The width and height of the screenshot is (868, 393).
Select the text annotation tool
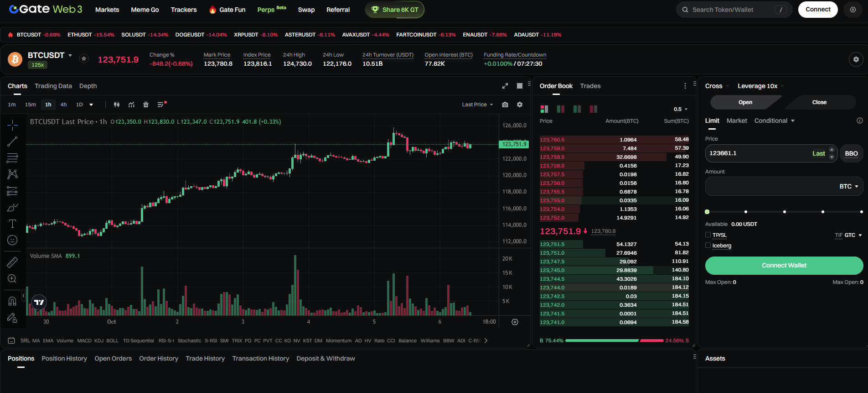[12, 224]
